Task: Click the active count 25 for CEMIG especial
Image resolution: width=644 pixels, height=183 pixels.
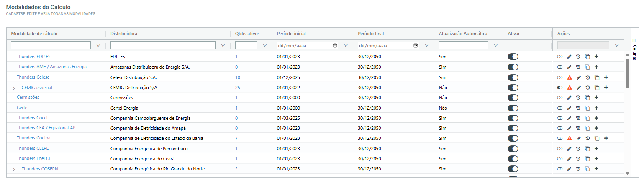Action: pyautogui.click(x=238, y=88)
